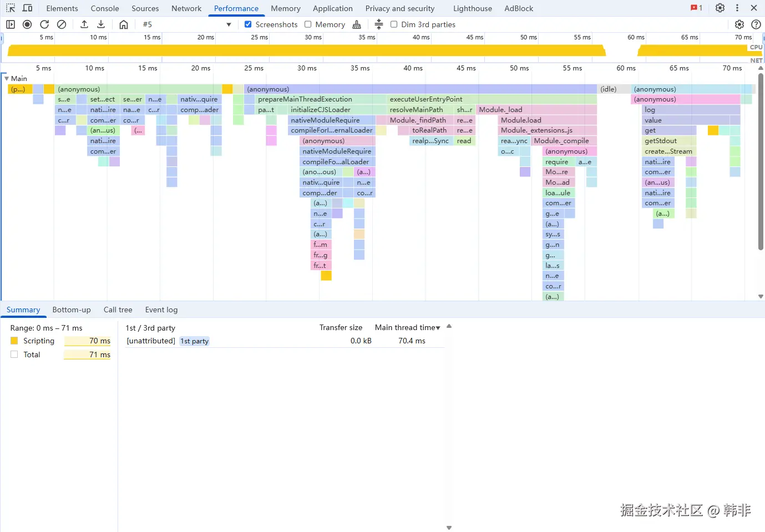Open the AdBlock tab
The image size is (765, 532).
coord(519,8)
